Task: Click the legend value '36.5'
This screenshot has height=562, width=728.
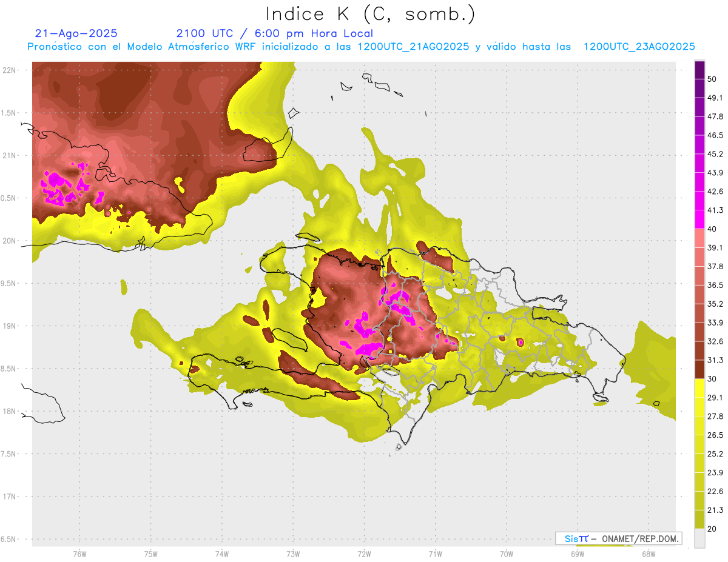Action: click(x=715, y=285)
